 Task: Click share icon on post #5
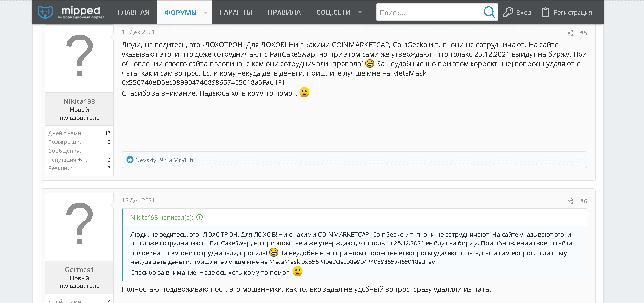570,33
